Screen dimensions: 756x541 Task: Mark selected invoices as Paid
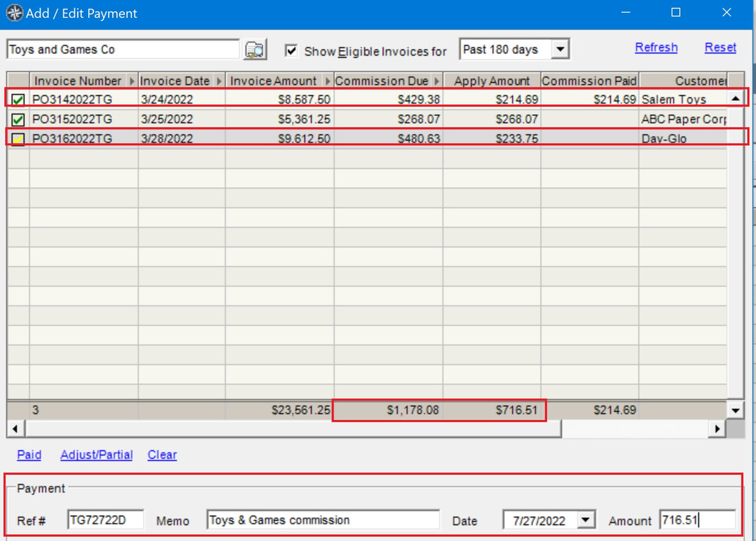coord(29,454)
